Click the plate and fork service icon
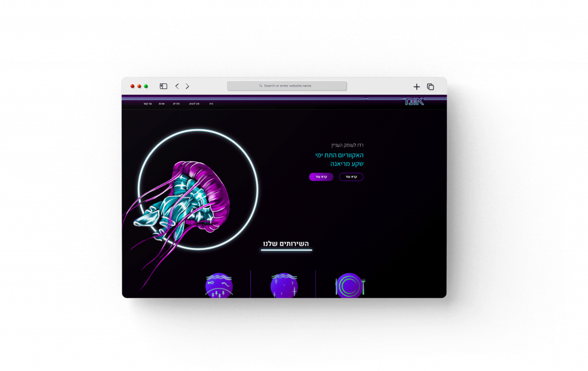Image resolution: width=588 pixels, height=371 pixels. pyautogui.click(x=350, y=285)
